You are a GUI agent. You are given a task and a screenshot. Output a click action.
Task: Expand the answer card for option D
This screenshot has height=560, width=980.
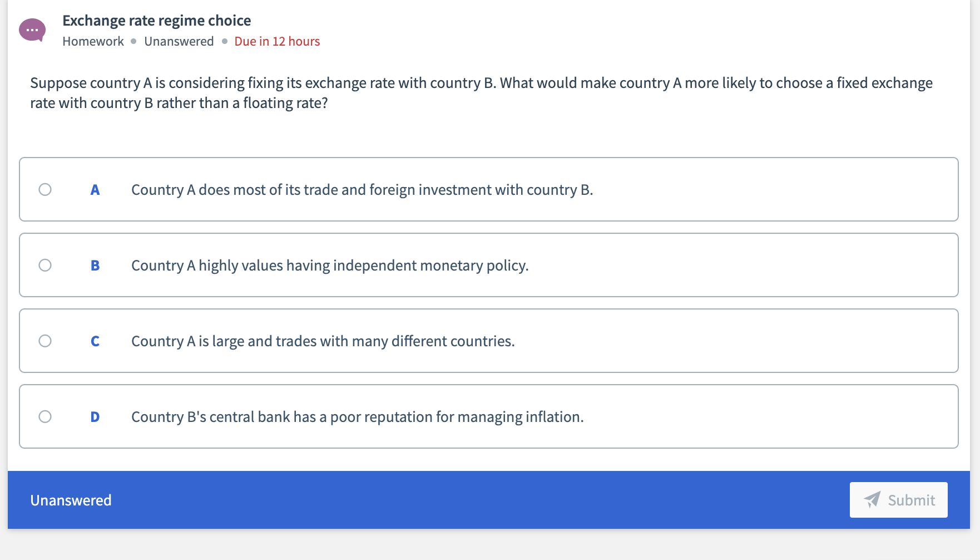click(489, 416)
